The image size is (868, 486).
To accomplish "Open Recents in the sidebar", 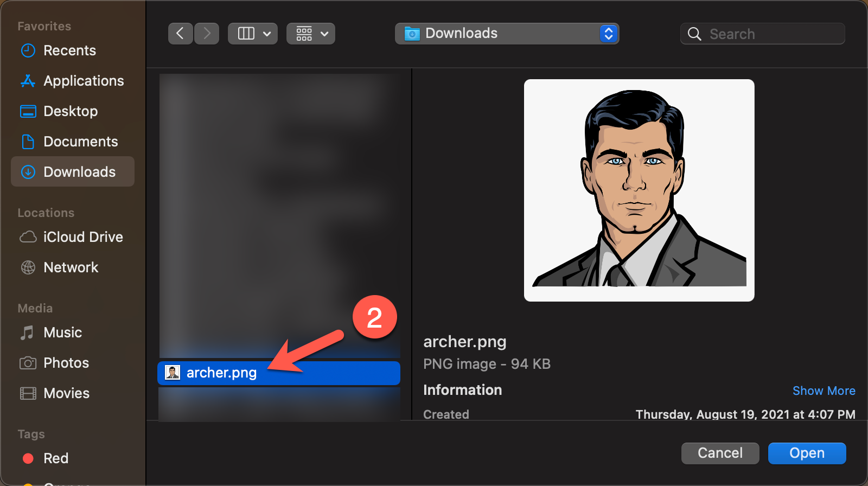I will [69, 50].
